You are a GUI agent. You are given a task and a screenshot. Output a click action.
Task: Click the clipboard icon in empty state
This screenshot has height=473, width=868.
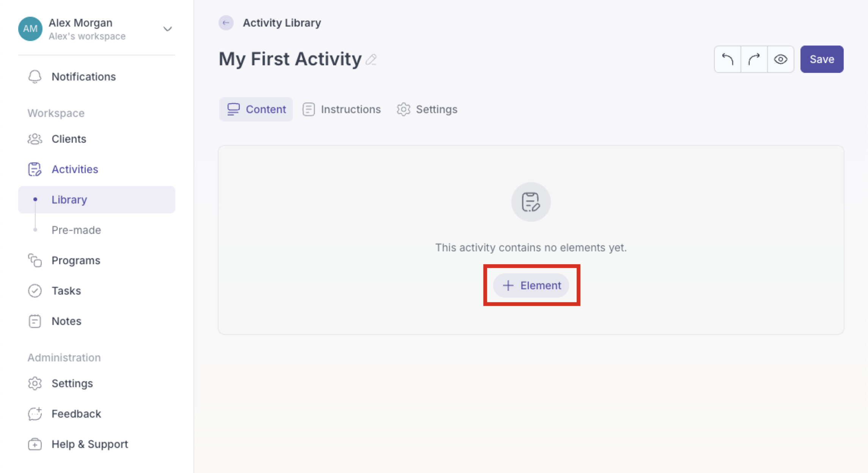pyautogui.click(x=531, y=202)
